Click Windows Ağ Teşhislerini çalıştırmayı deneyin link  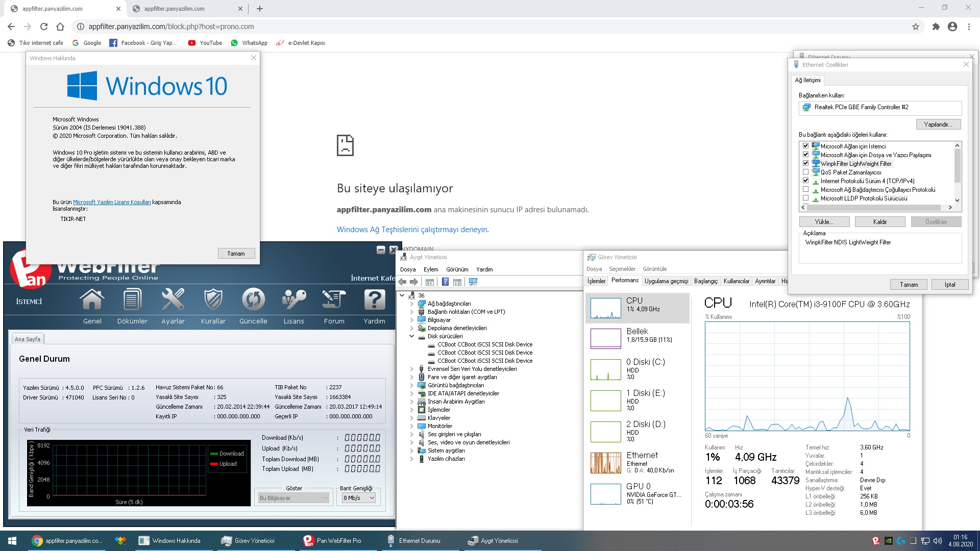pyautogui.click(x=412, y=230)
